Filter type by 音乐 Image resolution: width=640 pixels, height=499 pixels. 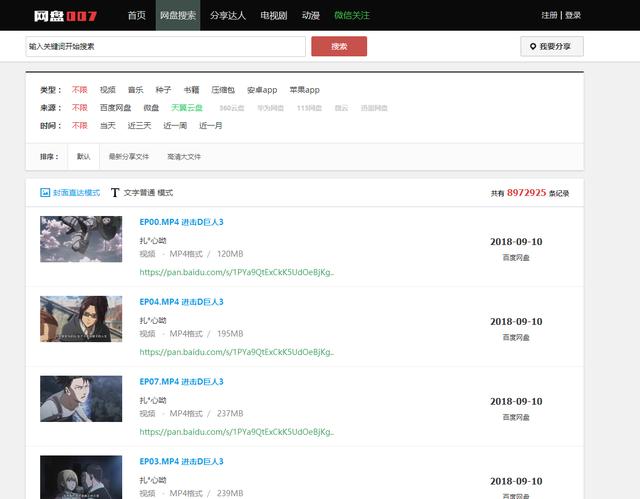click(x=136, y=90)
